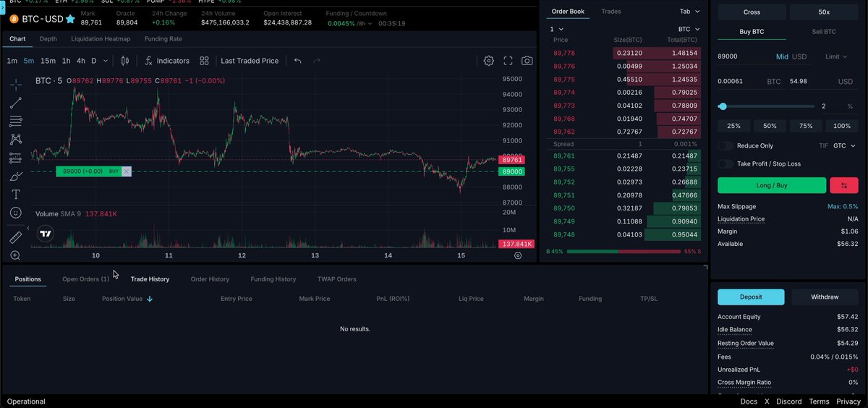Select the 15m timeframe
The image size is (868, 408).
(48, 61)
